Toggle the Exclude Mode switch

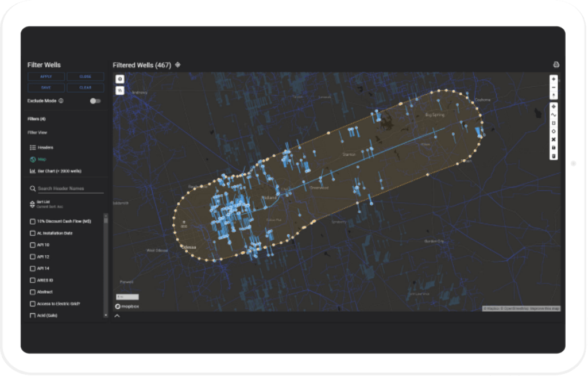pos(94,100)
